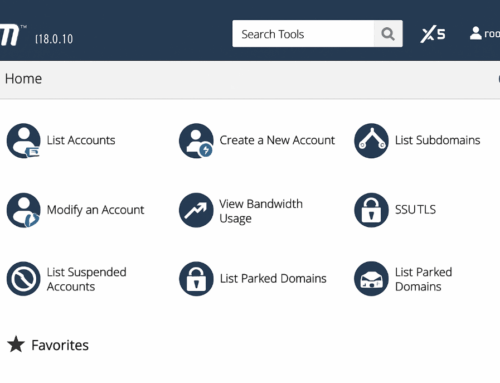Select the Modify an Account icon
The height and width of the screenshot is (383, 500).
pyautogui.click(x=23, y=210)
